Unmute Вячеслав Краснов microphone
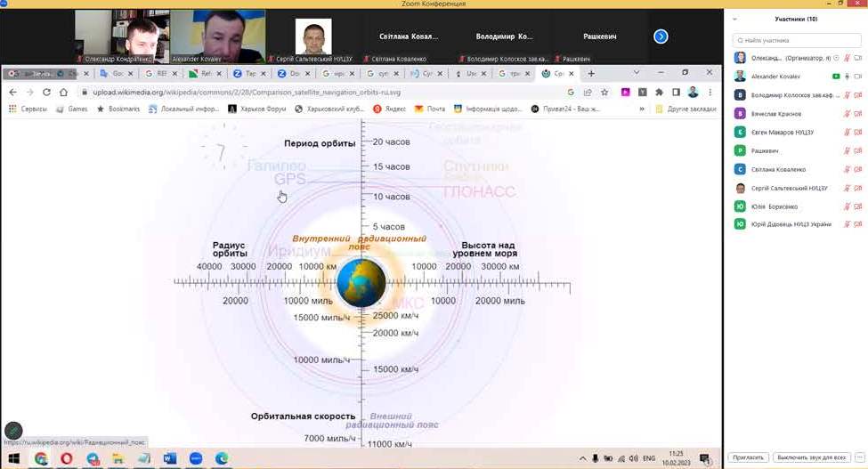868x469 pixels. click(847, 114)
